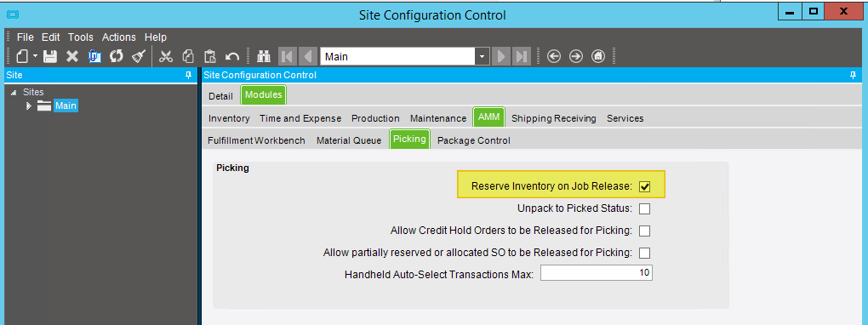The image size is (868, 325).
Task: Open the New document dropdown arrow
Action: point(36,56)
